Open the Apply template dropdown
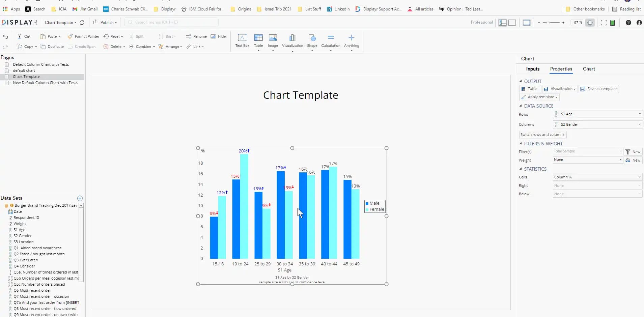644x317 pixels. pos(539,97)
